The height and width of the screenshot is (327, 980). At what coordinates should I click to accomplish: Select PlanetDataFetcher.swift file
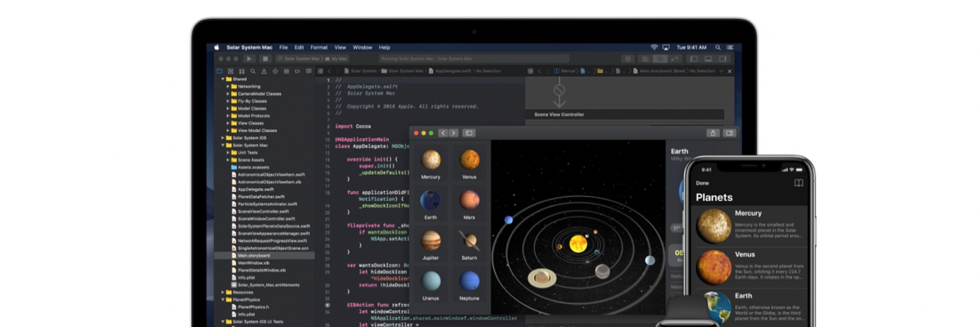261,196
